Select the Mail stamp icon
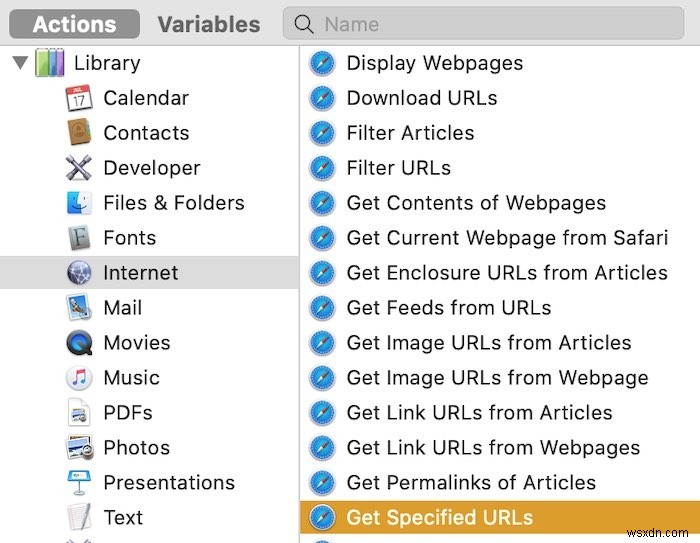700x543 pixels. pyautogui.click(x=79, y=308)
